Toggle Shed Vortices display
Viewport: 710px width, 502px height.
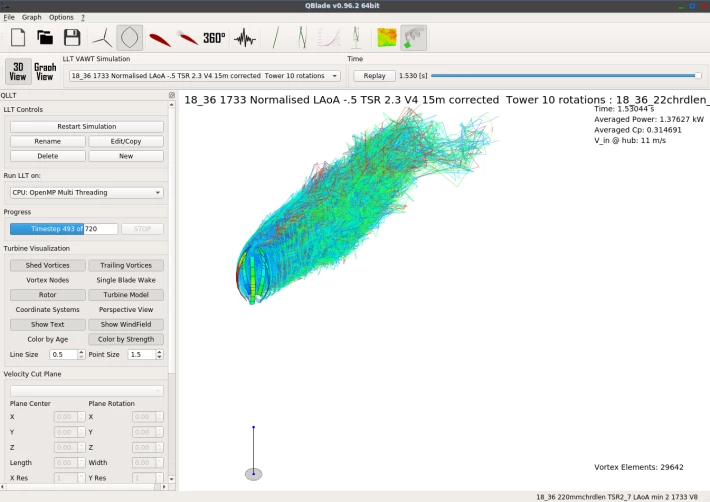48,265
